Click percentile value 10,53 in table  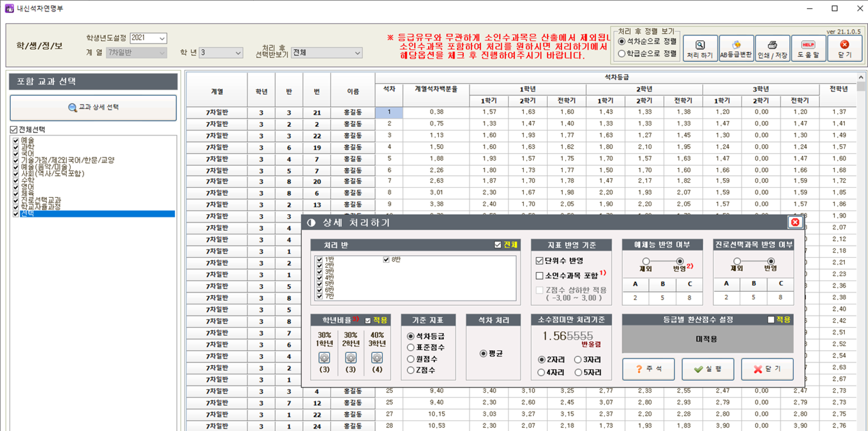pyautogui.click(x=437, y=426)
